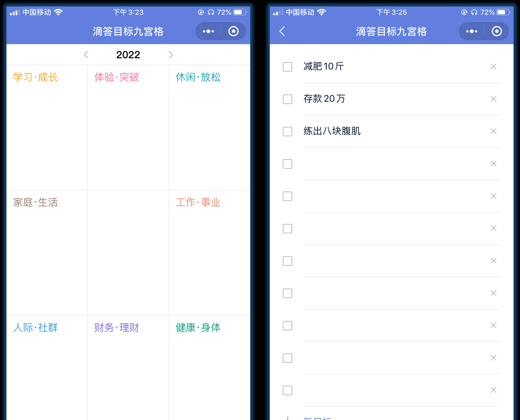Open the 健康·身体 grid cell

(x=210, y=368)
